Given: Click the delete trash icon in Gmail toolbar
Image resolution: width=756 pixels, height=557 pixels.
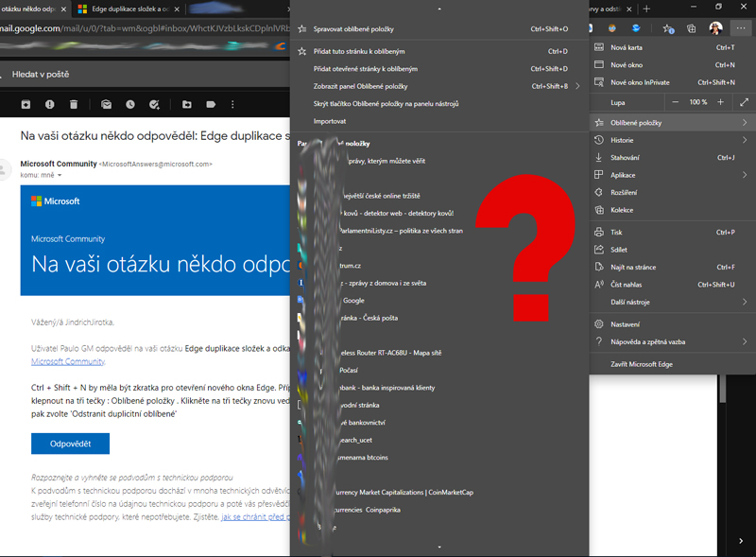Looking at the screenshot, I should (x=74, y=104).
